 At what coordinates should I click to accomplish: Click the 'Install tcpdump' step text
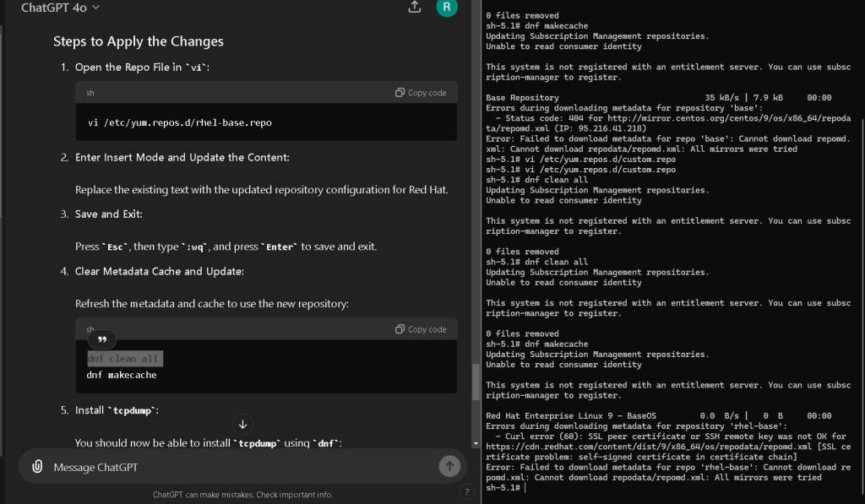117,410
